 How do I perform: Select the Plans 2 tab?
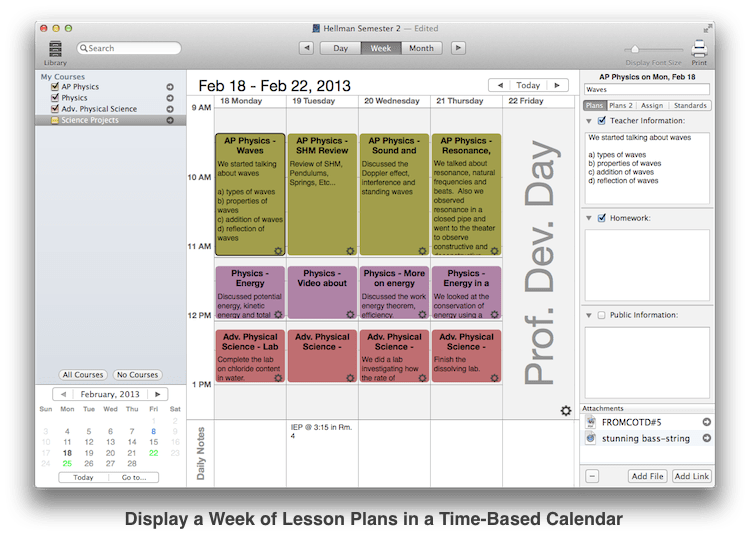click(x=620, y=105)
